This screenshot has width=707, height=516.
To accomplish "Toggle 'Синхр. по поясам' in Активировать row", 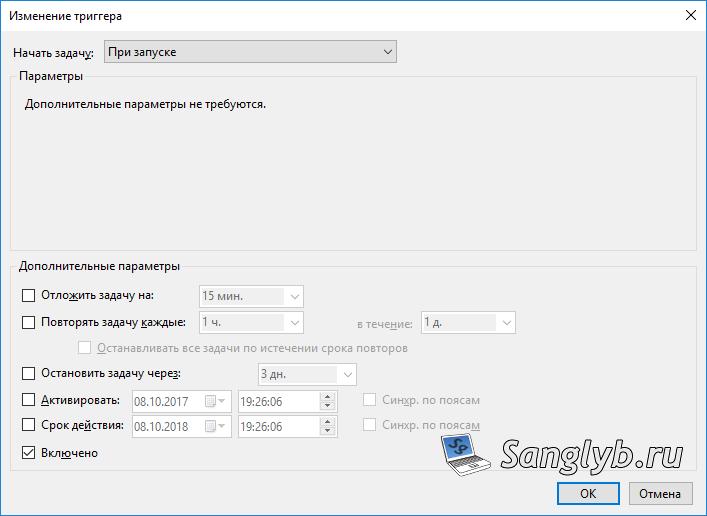I will click(369, 400).
